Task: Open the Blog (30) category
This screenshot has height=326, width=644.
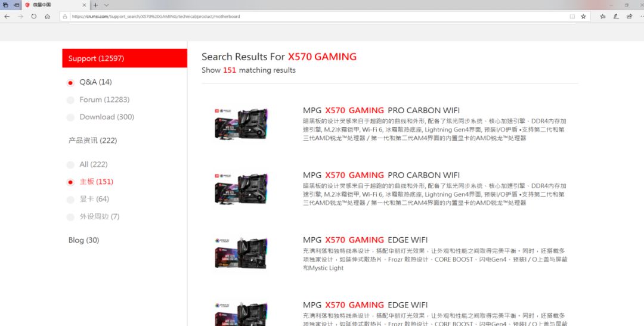Action: point(84,240)
